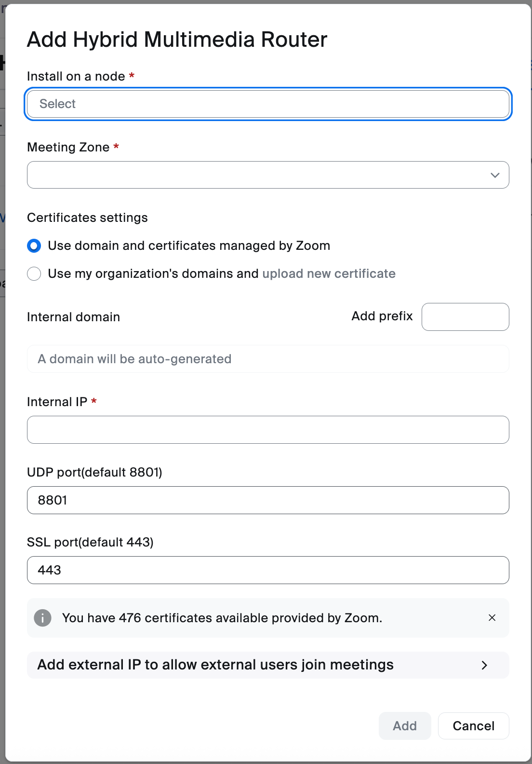The width and height of the screenshot is (532, 764).
Task: Click the info icon in certificates notice
Action: [x=42, y=618]
